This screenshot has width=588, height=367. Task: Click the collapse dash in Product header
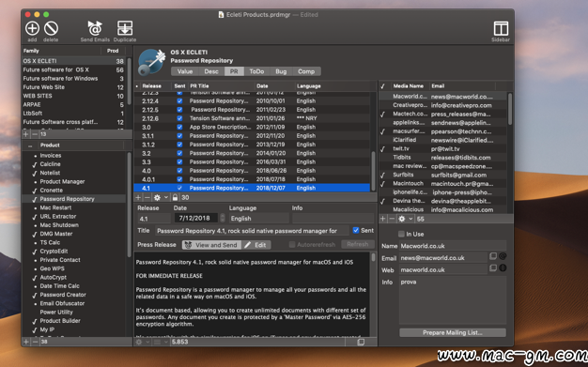pyautogui.click(x=30, y=145)
